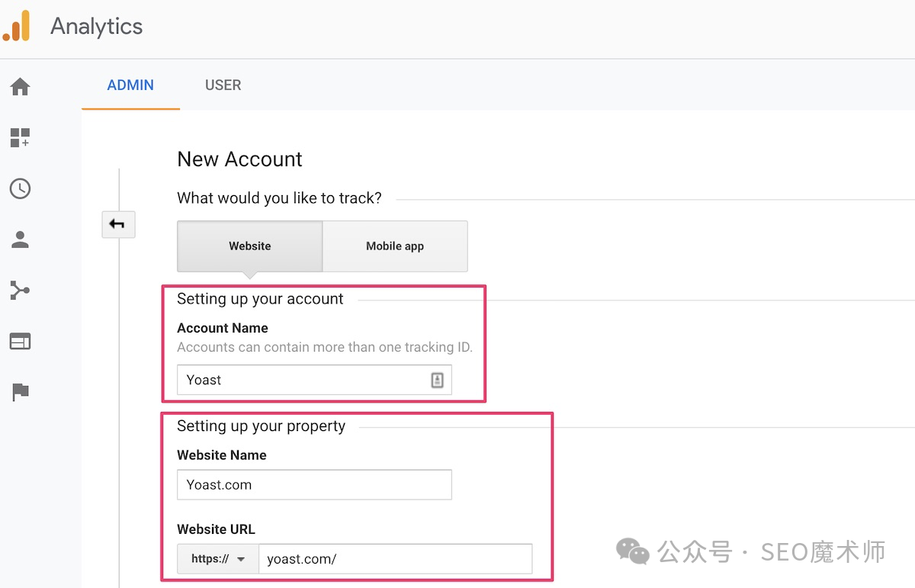Click the 'Accounts can contain more than one tracking ID.' hint
This screenshot has width=915, height=588.
(325, 347)
